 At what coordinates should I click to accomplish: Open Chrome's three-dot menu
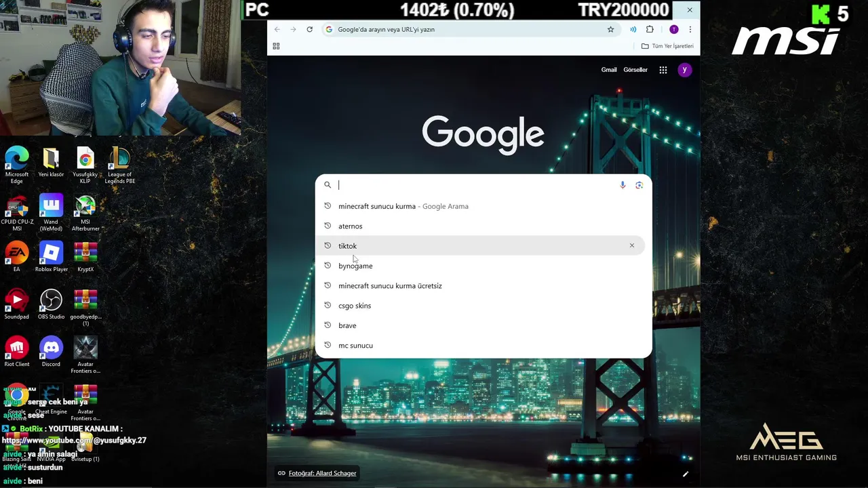coord(690,29)
